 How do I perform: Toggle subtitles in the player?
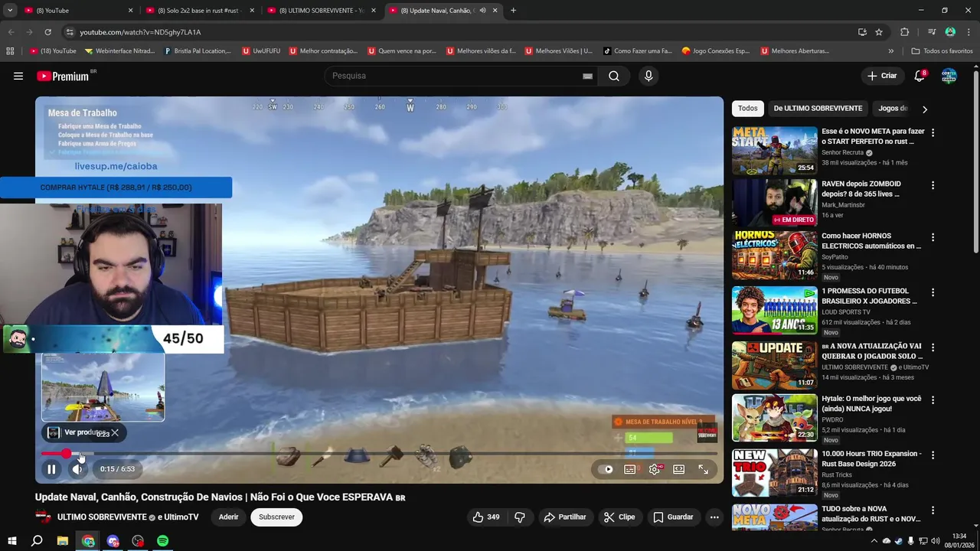tap(630, 469)
